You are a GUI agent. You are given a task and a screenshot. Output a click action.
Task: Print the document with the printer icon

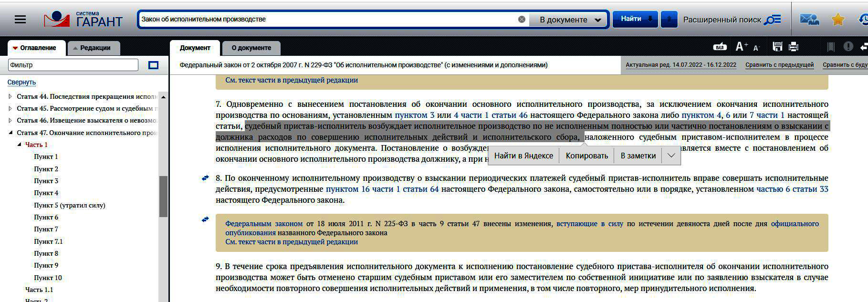pyautogui.click(x=794, y=47)
